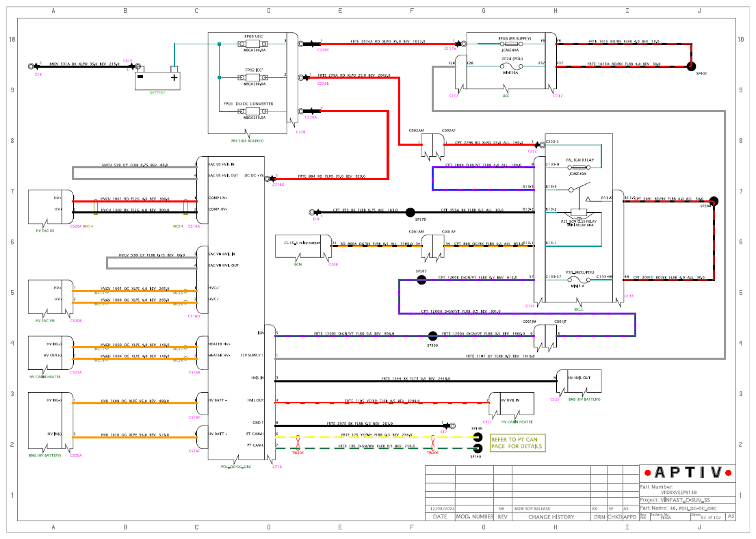Image resolution: width=756 pixels, height=539 pixels.
Task: Click the 'CHANGE HISTORY' title block header
Action: pyautogui.click(x=551, y=517)
